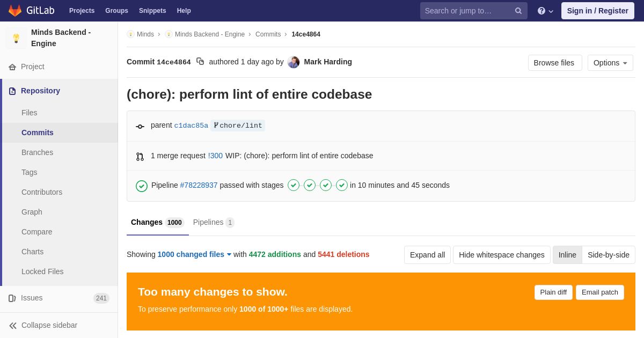
Task: Click the GitLab fox logo
Action: (15, 11)
